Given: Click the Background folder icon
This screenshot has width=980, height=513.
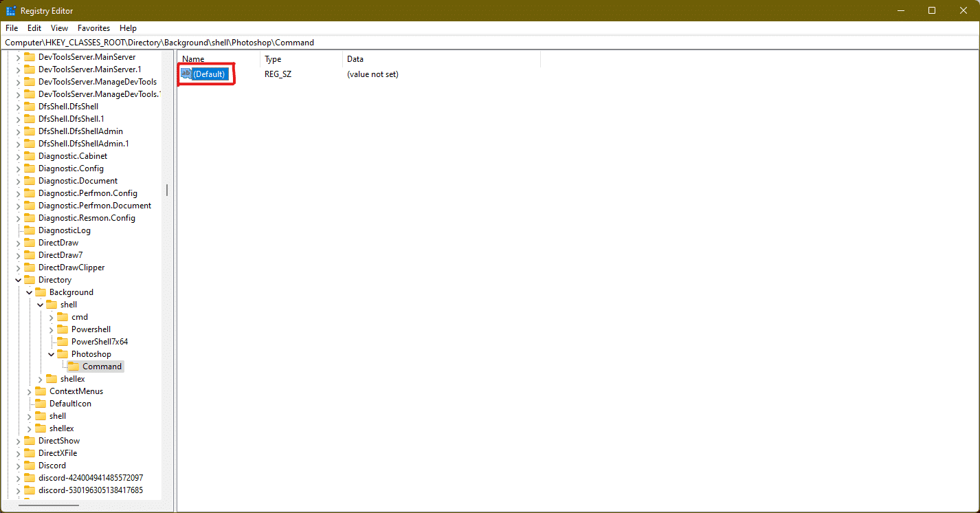Looking at the screenshot, I should 40,292.
